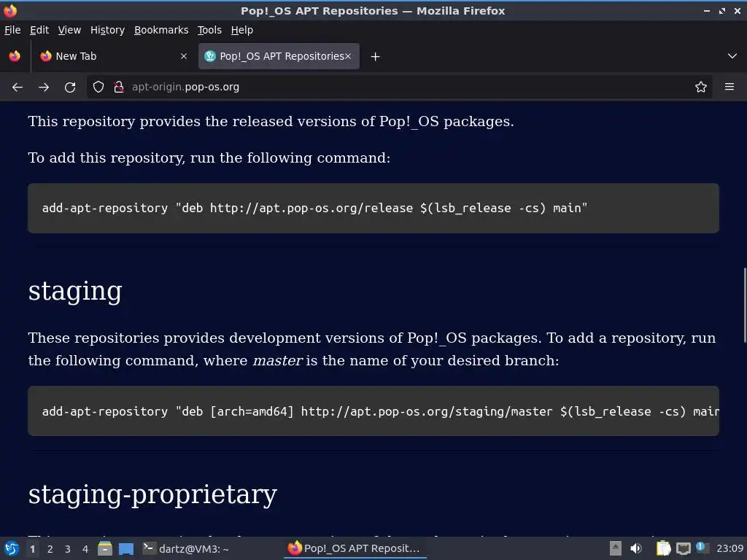Click the italic word master
The height and width of the screenshot is (560, 747).
(278, 360)
